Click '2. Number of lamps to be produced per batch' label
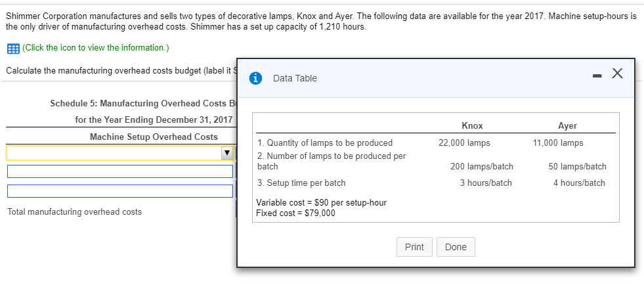 pyautogui.click(x=332, y=162)
